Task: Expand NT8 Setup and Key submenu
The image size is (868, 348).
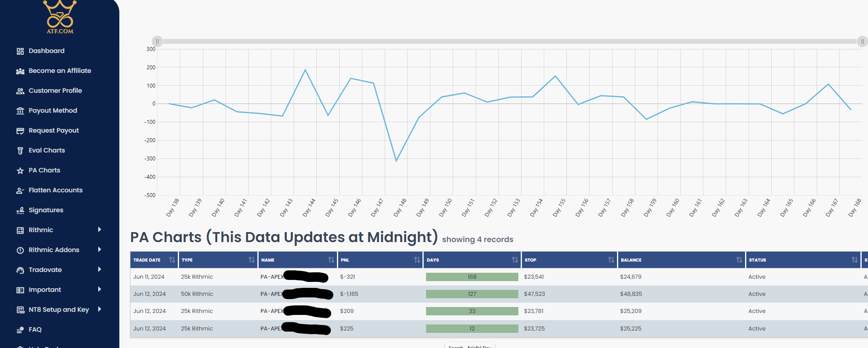Action: [99, 309]
